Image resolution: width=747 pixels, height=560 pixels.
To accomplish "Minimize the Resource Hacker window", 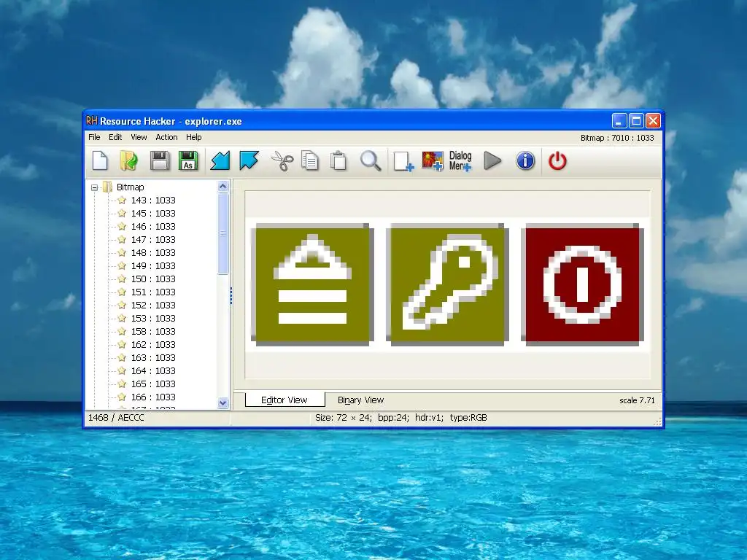I will click(x=619, y=121).
